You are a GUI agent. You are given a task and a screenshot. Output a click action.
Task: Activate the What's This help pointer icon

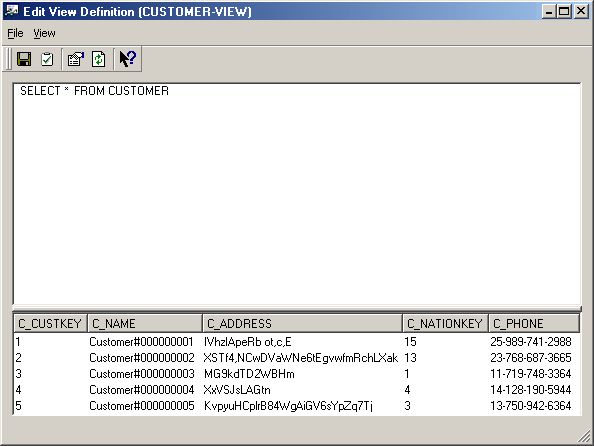click(x=127, y=59)
